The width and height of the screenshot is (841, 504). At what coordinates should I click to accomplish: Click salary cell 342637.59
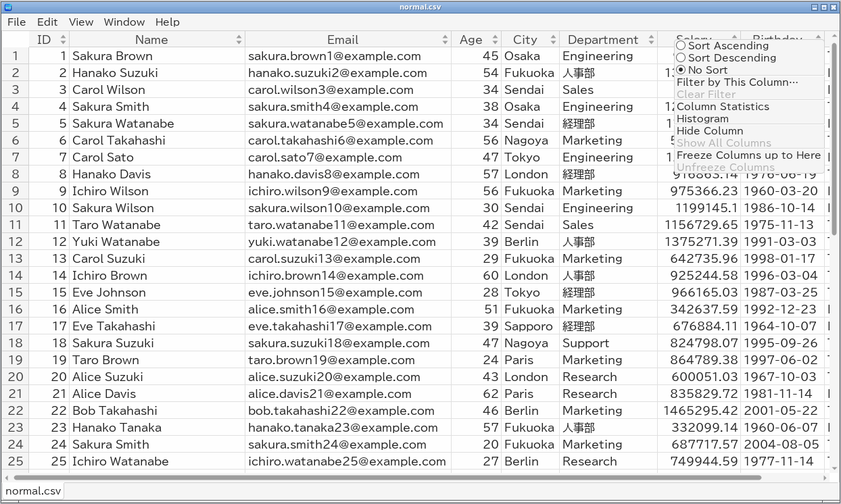click(699, 309)
